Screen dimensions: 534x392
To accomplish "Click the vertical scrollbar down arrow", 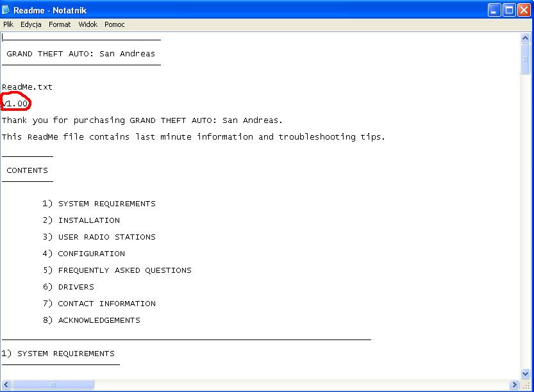I will [526, 373].
